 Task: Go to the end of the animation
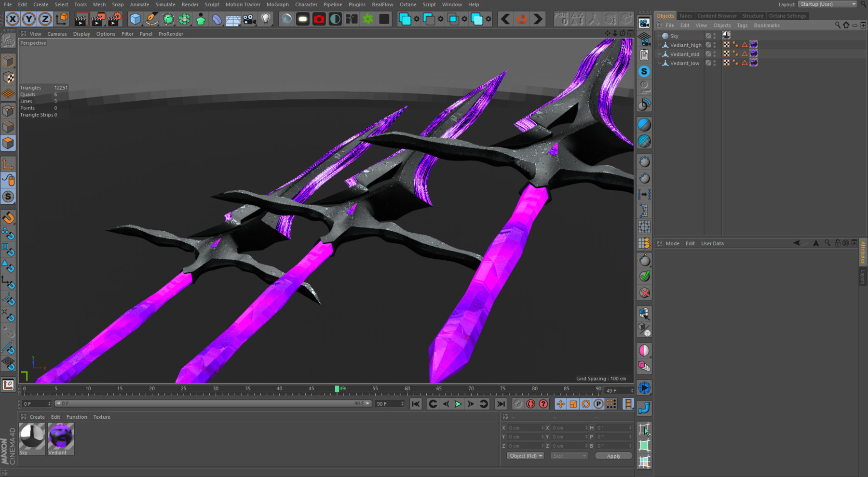pyautogui.click(x=501, y=404)
